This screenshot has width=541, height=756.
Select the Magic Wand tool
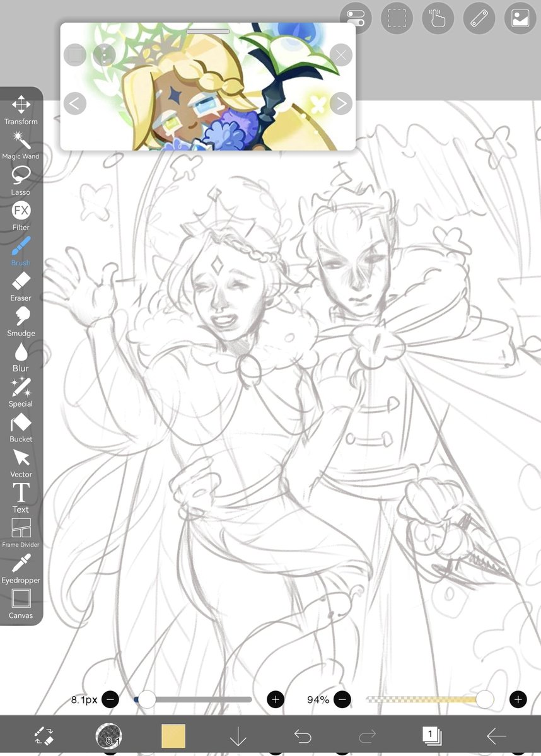click(21, 145)
